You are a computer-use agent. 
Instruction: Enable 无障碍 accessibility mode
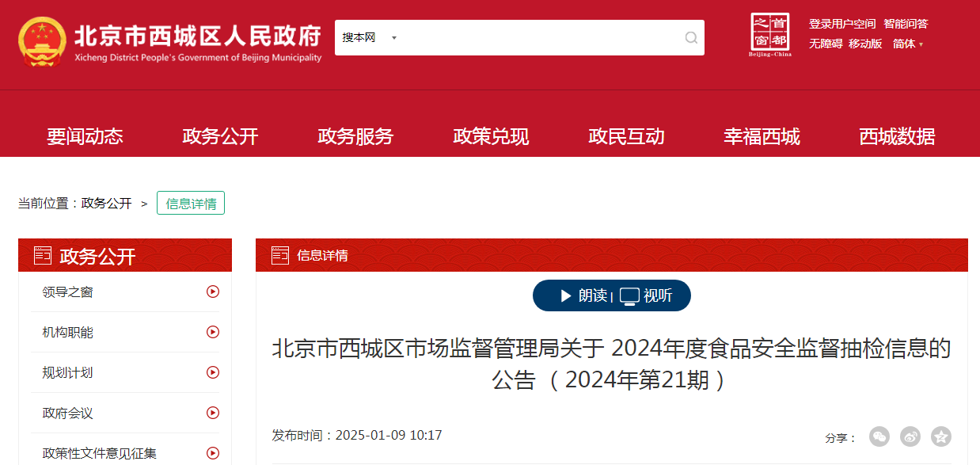coord(826,44)
